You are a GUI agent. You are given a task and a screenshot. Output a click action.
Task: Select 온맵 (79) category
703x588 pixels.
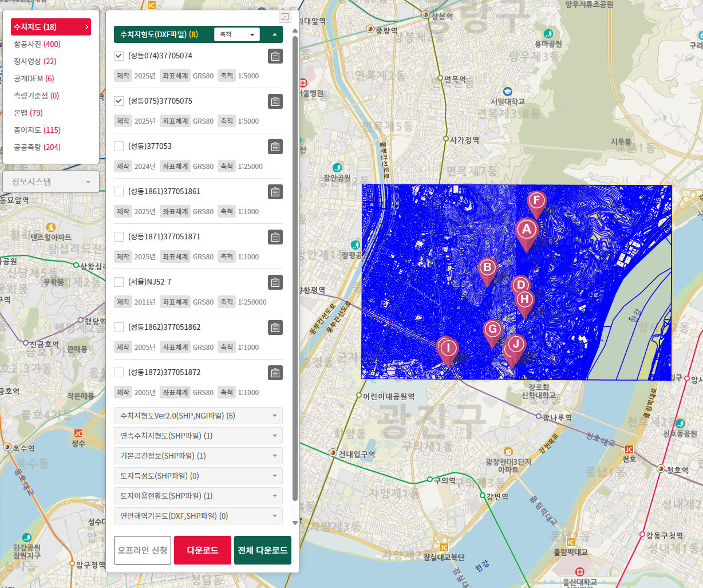[x=28, y=113]
